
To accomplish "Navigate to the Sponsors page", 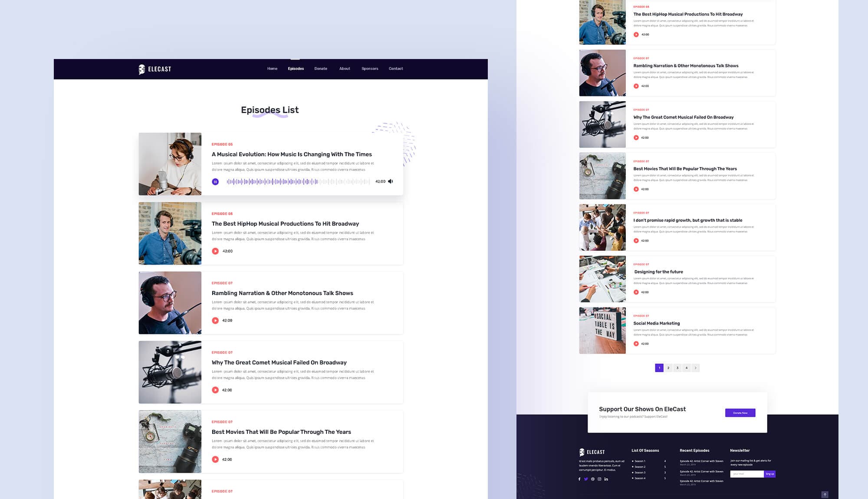I will point(370,69).
